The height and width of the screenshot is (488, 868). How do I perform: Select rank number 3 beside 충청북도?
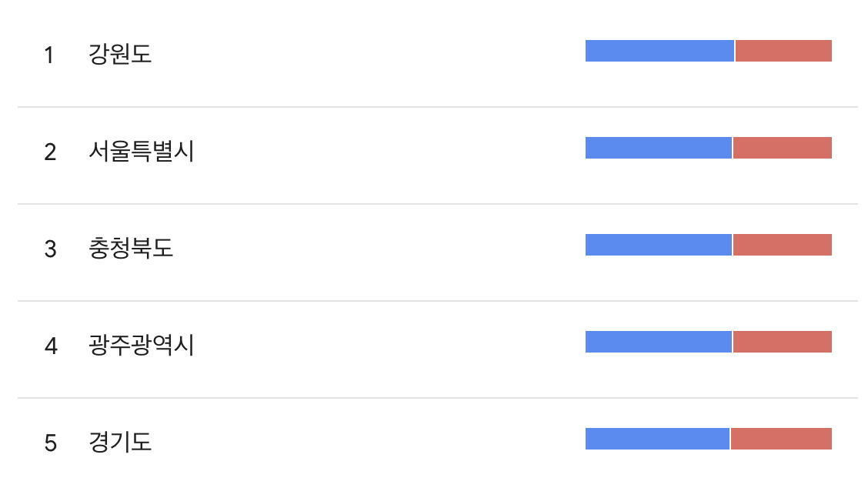[50, 249]
